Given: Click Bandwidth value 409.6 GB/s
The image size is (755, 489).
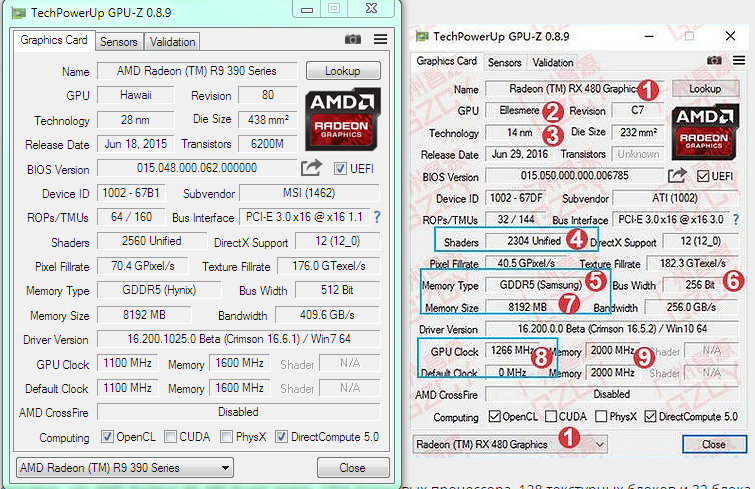Looking at the screenshot, I should [x=327, y=315].
